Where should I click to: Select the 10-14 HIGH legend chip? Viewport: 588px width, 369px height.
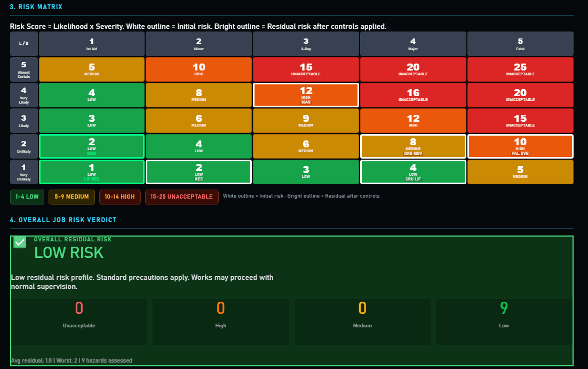(x=120, y=197)
